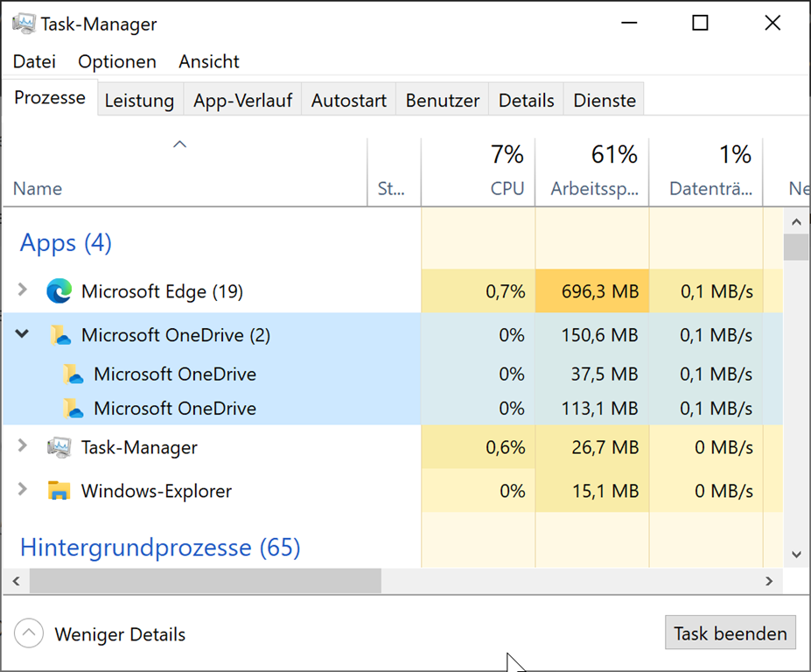Click the 37,5 MB OneDrive child process icon
Viewport: 811px width, 672px height.
[x=73, y=374]
